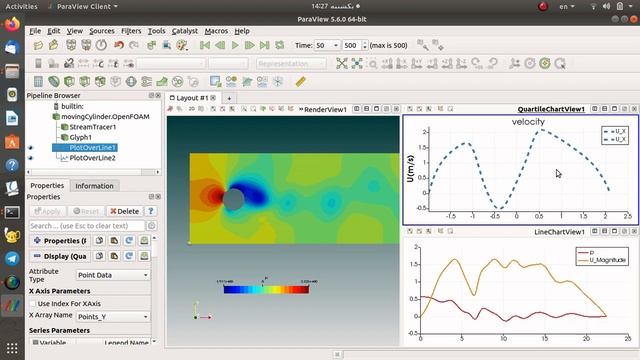Viewport: 640px width, 360px height.
Task: Click the question mark help button
Action: point(151,211)
